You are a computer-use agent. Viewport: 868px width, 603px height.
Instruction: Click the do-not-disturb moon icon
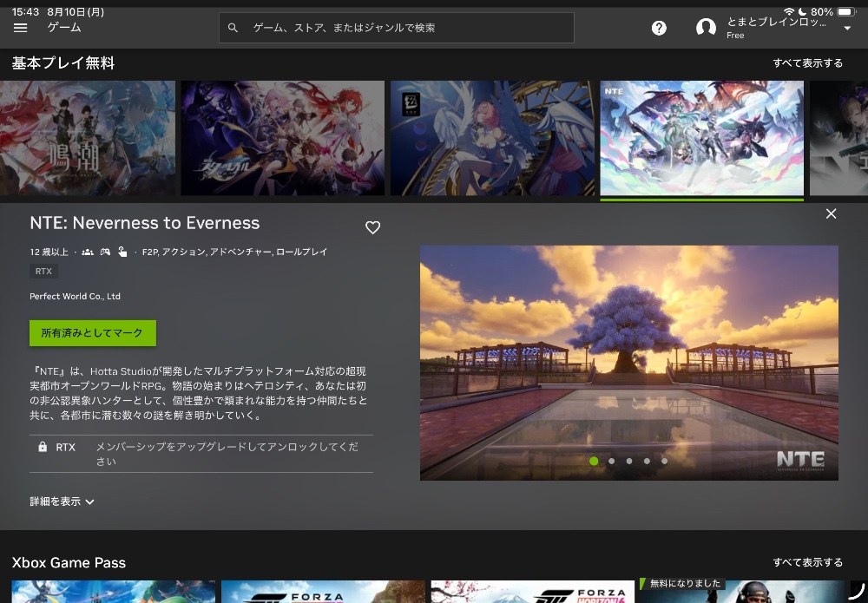(x=802, y=11)
